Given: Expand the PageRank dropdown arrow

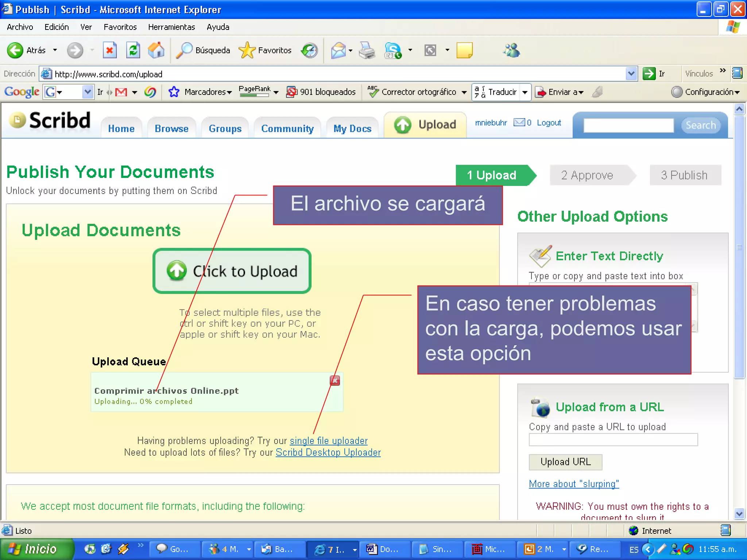Looking at the screenshot, I should [x=276, y=92].
